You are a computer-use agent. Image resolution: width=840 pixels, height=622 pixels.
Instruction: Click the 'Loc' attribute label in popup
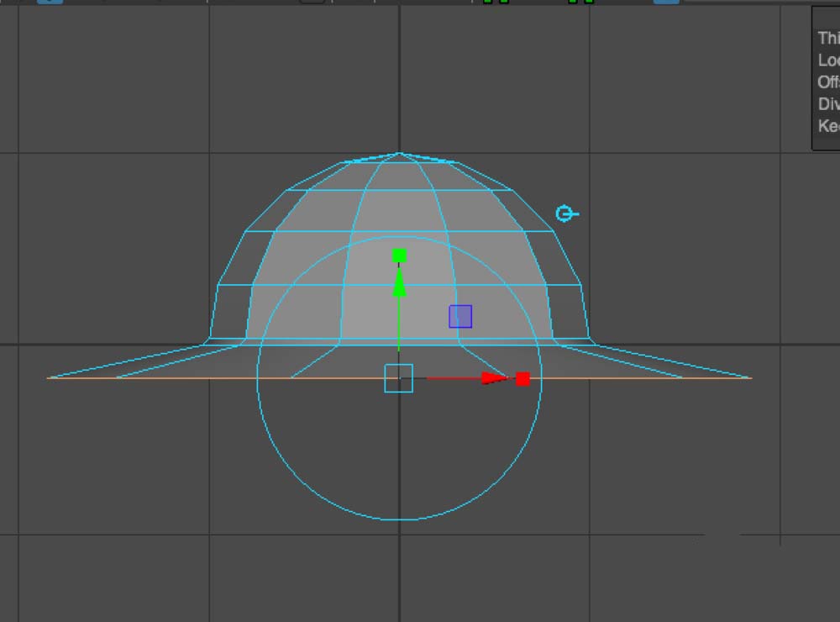828,60
